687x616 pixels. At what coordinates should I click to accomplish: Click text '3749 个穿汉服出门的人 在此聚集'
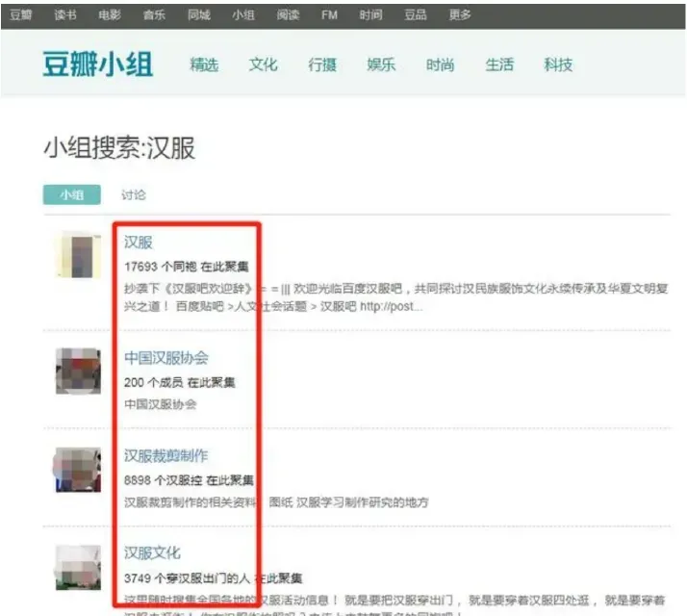pos(213,578)
